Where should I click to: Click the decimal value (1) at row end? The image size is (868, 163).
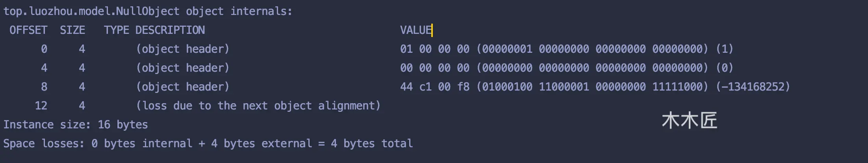[x=725, y=49]
